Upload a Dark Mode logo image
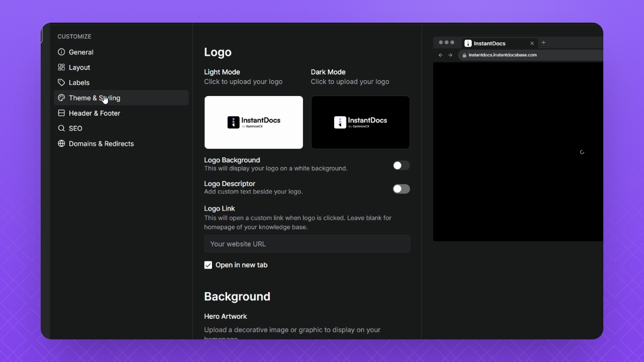The height and width of the screenshot is (362, 644). click(x=360, y=122)
